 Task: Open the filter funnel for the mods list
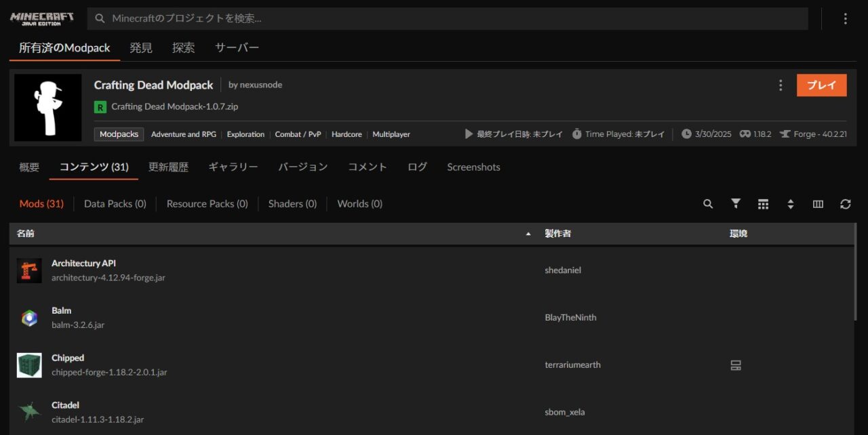point(736,204)
